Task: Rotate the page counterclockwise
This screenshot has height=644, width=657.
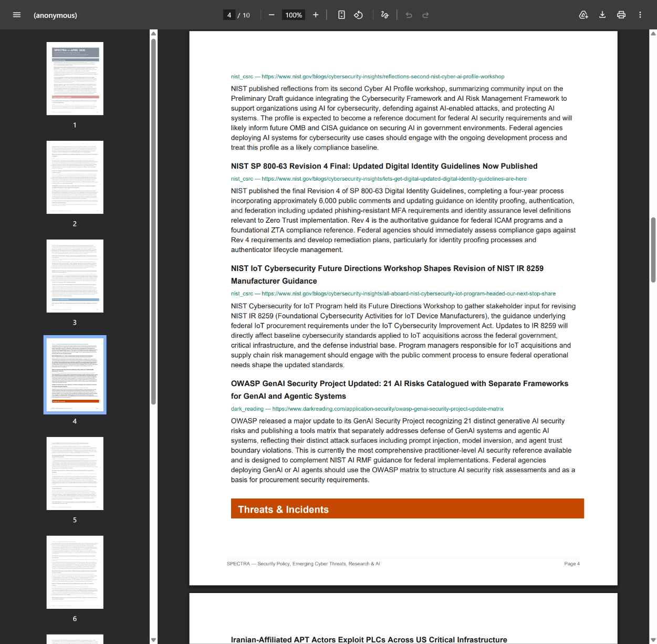Action: 358,15
